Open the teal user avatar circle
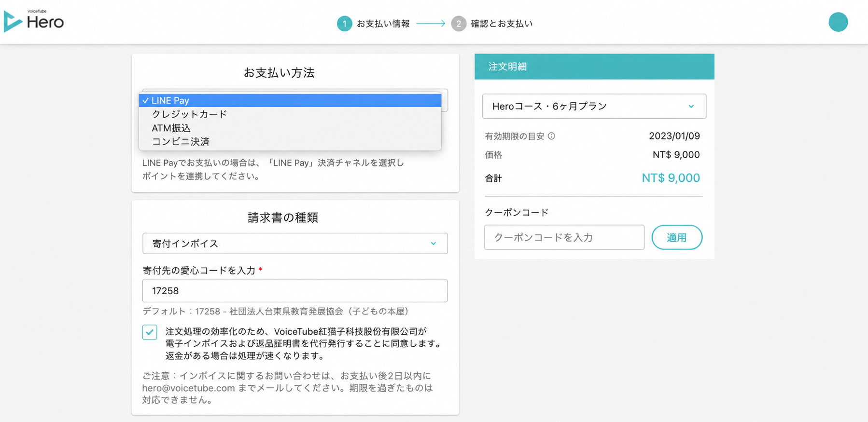 pos(838,22)
